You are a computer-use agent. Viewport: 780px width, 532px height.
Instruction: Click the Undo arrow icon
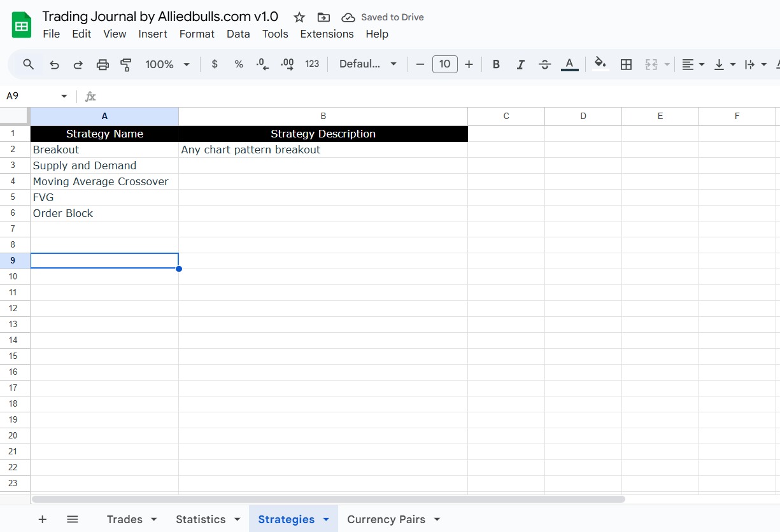coord(55,64)
